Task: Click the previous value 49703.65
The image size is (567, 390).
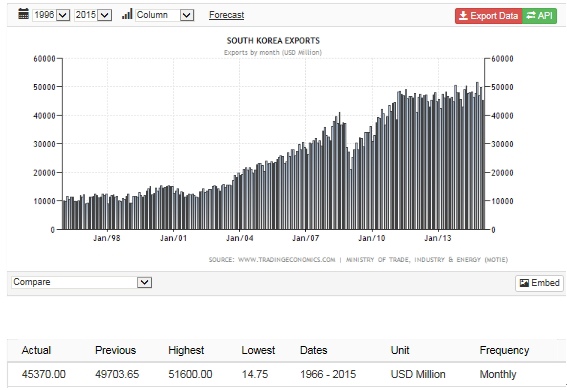Action: [x=117, y=374]
